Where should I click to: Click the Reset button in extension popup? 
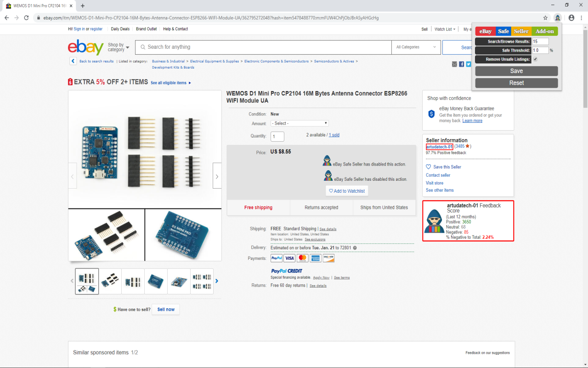click(516, 83)
